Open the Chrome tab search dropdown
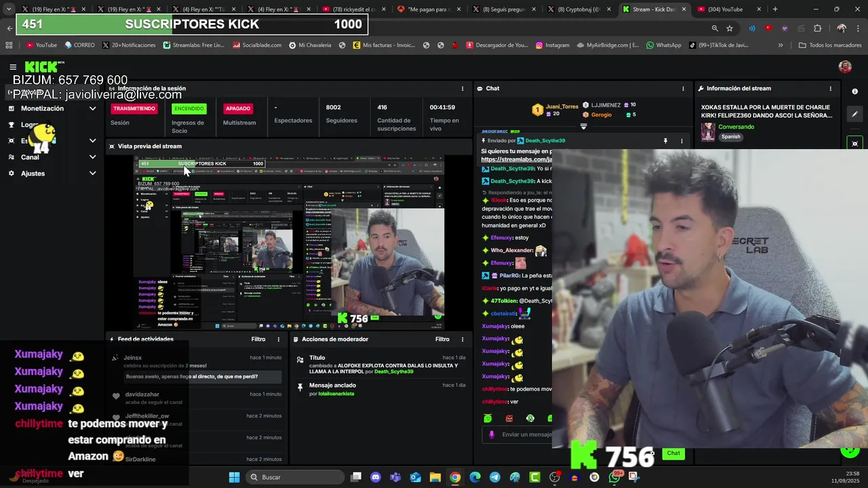 pos(9,9)
